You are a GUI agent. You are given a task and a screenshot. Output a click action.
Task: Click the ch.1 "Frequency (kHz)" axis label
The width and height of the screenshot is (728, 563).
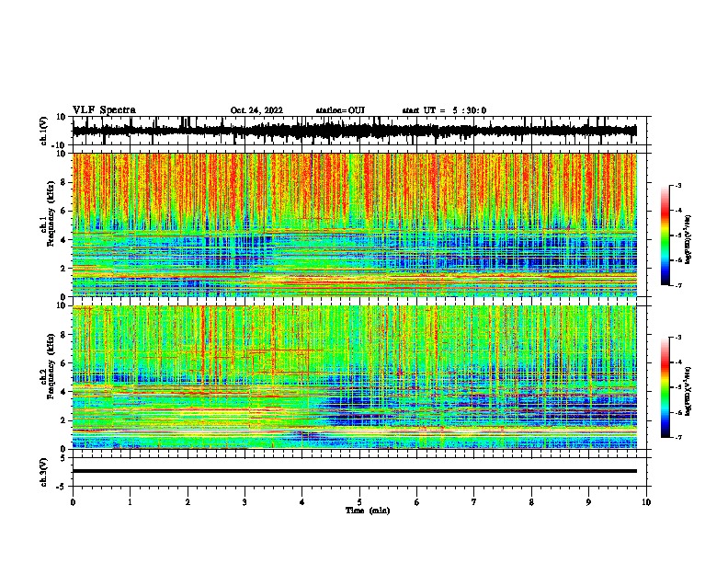(51, 214)
